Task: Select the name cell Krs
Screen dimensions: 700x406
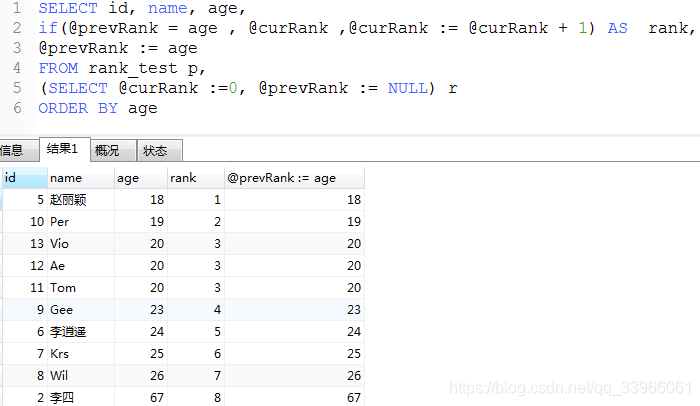Action: [81, 354]
